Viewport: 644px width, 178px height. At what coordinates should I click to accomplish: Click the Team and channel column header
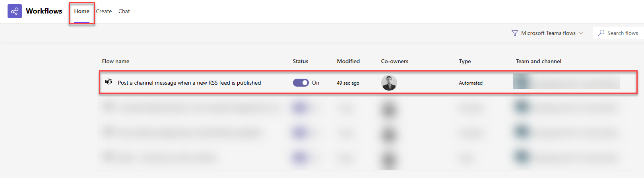[x=538, y=61]
